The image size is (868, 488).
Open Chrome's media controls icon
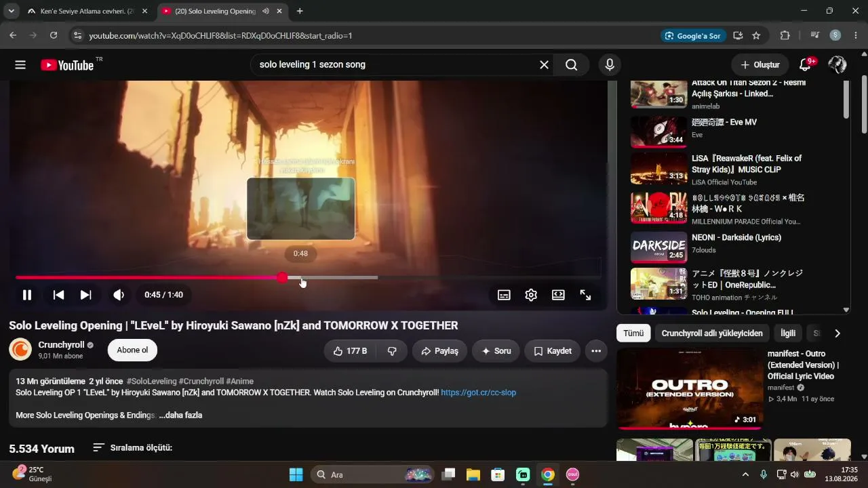[x=815, y=35]
